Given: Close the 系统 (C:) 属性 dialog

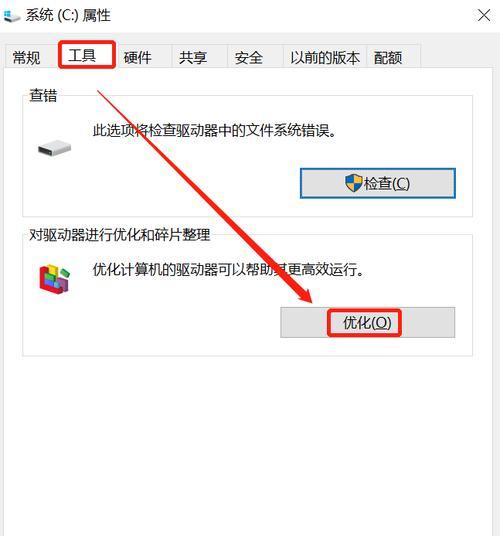Looking at the screenshot, I should (484, 15).
